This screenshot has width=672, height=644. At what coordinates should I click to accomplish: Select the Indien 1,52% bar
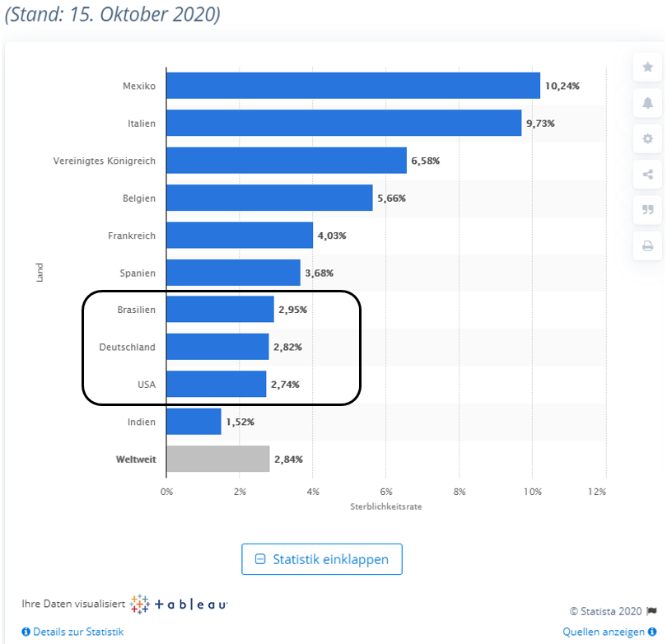point(194,422)
